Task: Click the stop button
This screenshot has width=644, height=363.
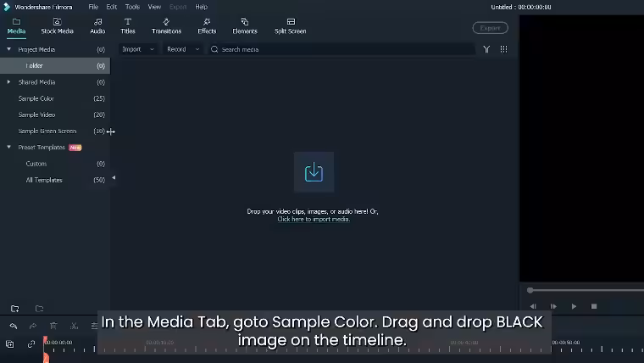Action: tap(594, 306)
